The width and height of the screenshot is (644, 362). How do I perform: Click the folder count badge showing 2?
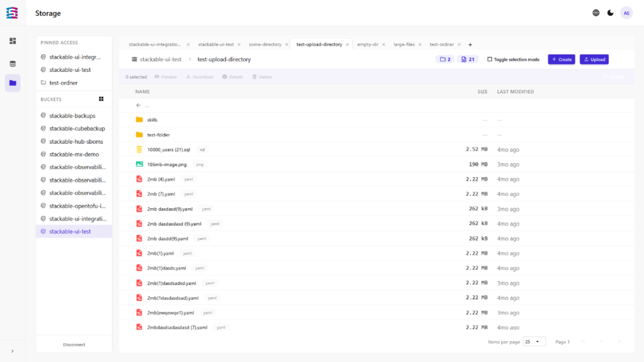coord(445,59)
